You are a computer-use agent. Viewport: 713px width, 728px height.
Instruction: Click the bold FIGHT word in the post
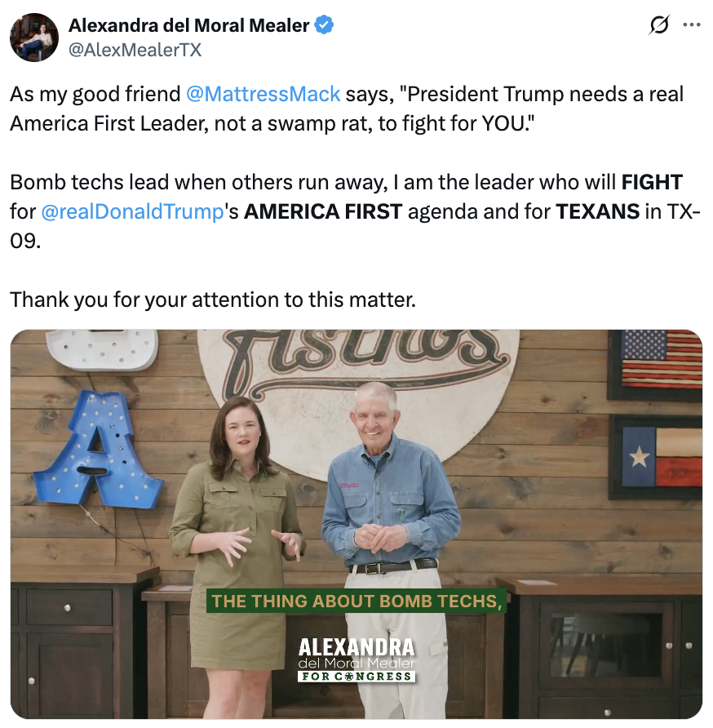click(652, 182)
